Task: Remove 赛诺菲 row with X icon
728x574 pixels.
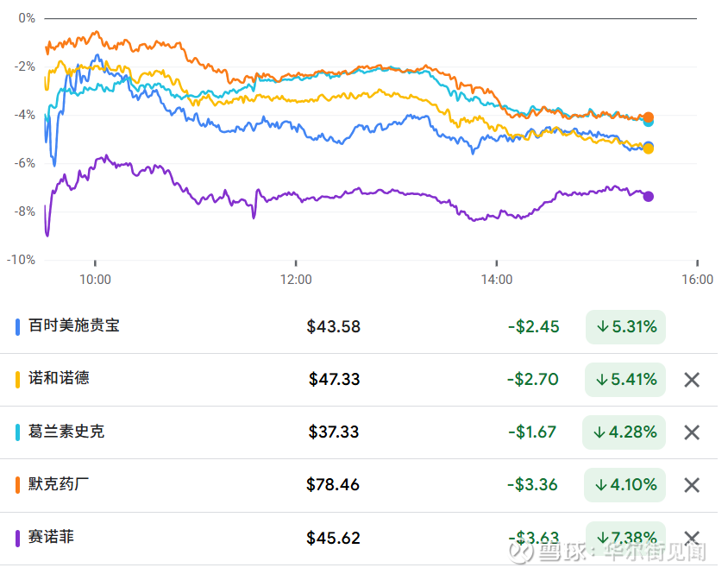Action: point(692,538)
